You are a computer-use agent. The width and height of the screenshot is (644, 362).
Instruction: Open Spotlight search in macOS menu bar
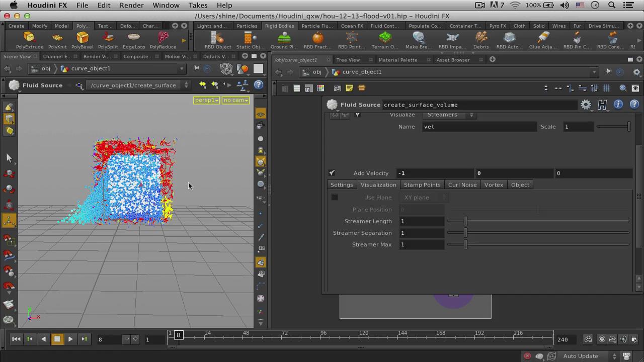point(612,5)
